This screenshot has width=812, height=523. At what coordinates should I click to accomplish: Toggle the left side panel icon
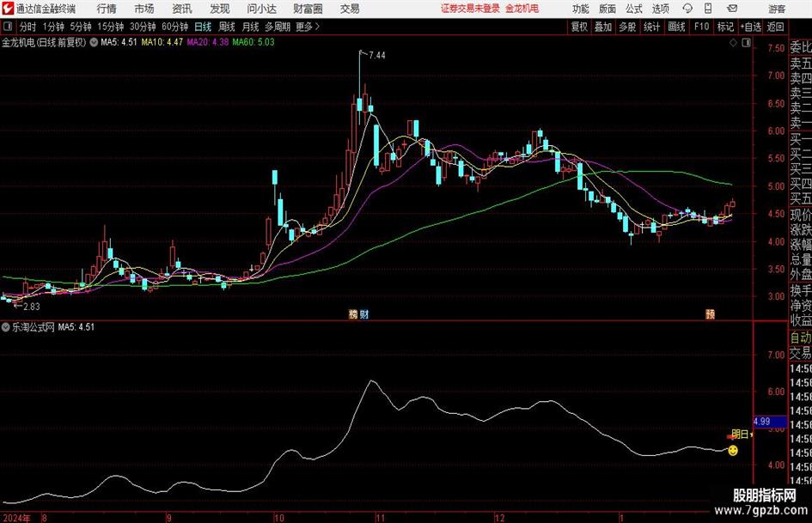[x=8, y=27]
